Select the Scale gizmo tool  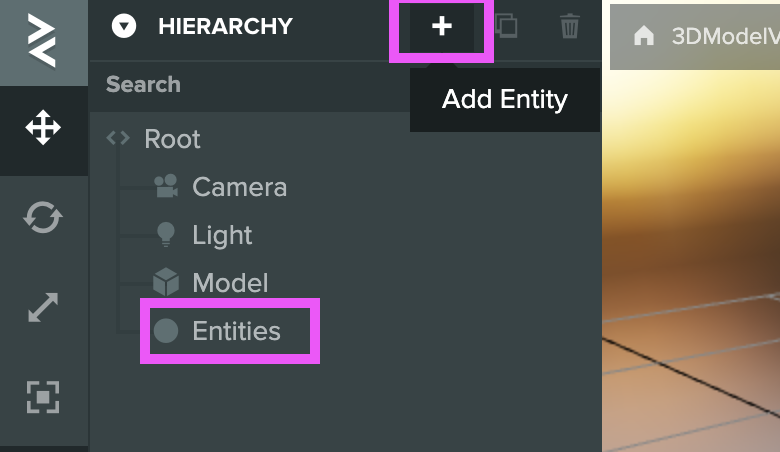tap(43, 307)
